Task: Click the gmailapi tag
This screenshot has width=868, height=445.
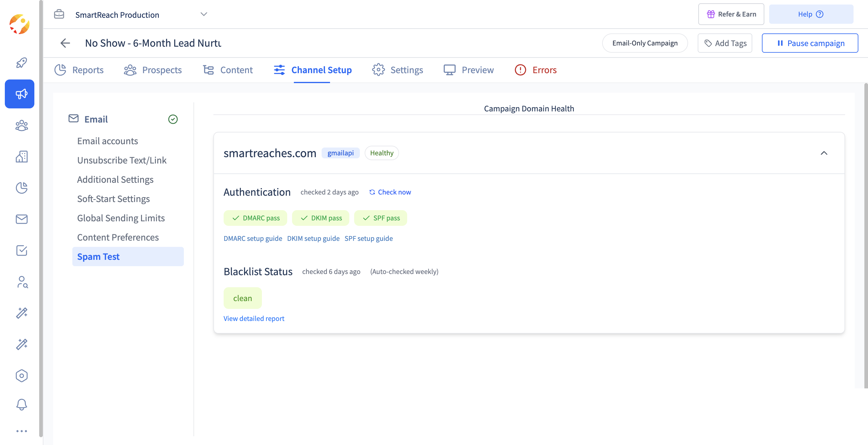Action: pos(340,153)
